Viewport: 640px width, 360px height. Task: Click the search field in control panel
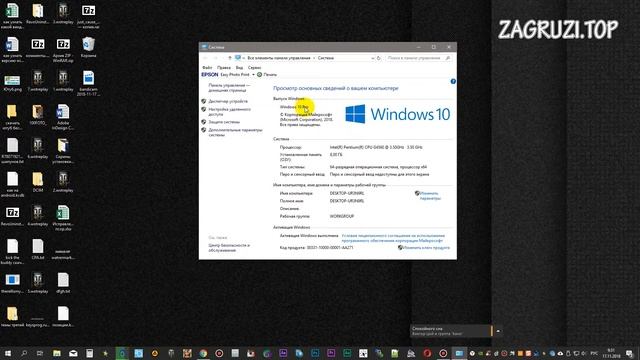[x=418, y=58]
